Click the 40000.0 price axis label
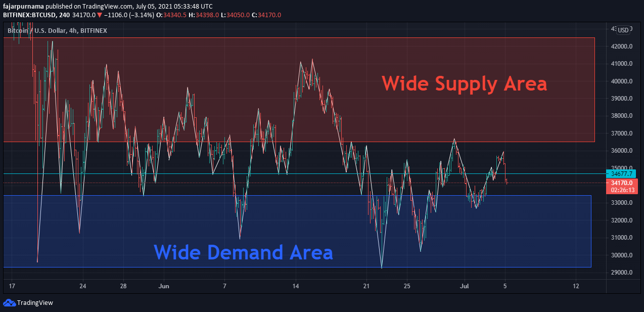Screen dimensions: 644x312 coord(622,81)
